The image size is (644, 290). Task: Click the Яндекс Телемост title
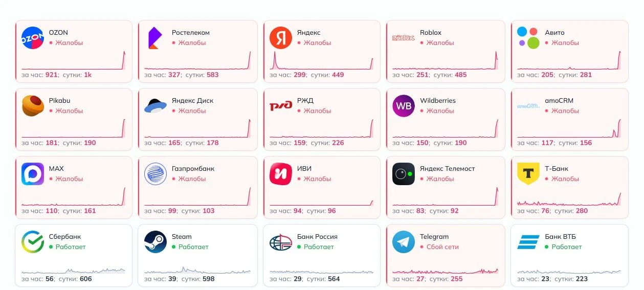(448, 169)
